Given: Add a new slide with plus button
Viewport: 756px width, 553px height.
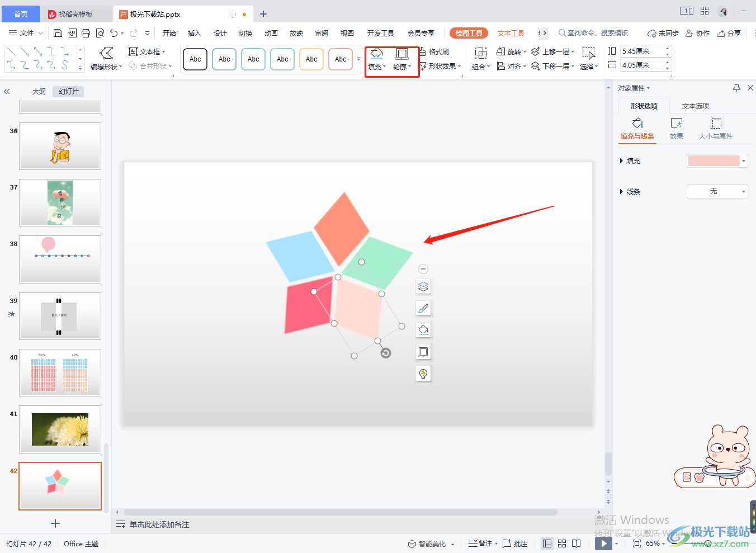Looking at the screenshot, I should tap(55, 523).
